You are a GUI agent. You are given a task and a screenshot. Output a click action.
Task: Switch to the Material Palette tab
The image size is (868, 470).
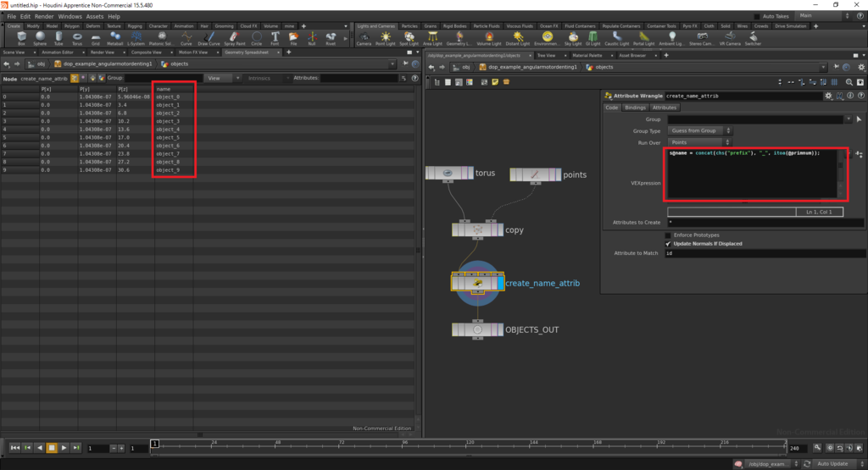(x=587, y=56)
